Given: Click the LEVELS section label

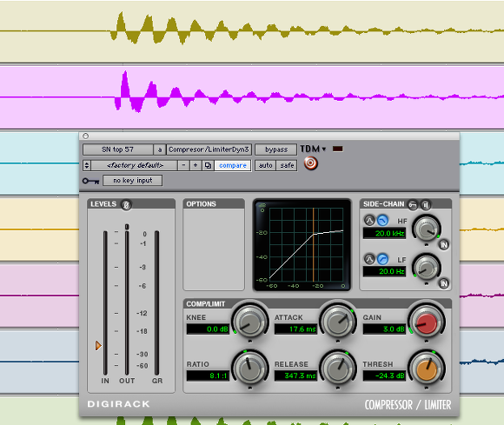Looking at the screenshot, I should point(103,204).
